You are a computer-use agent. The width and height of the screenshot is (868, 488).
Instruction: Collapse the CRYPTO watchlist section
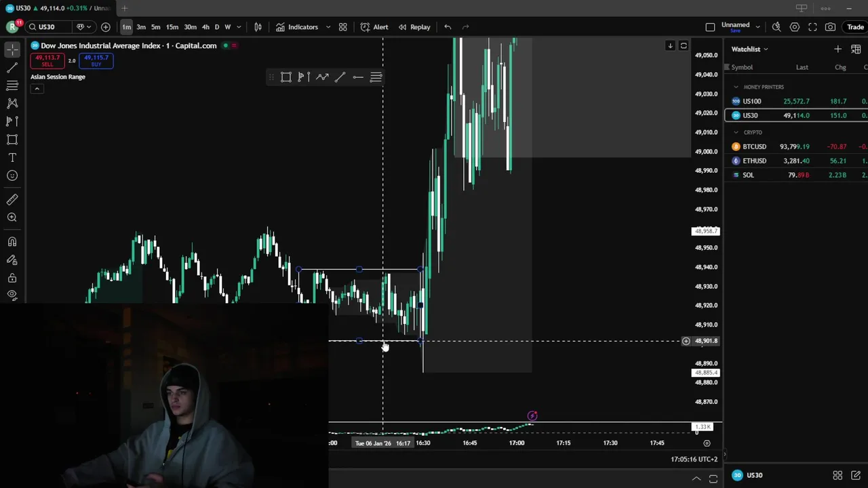coord(736,132)
